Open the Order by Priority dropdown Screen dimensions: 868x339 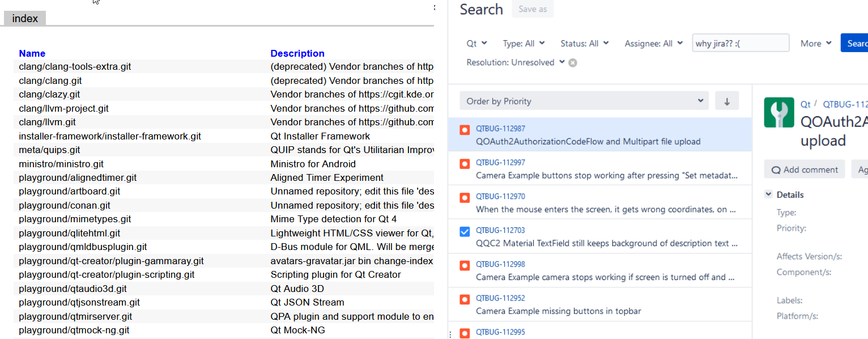(x=584, y=101)
